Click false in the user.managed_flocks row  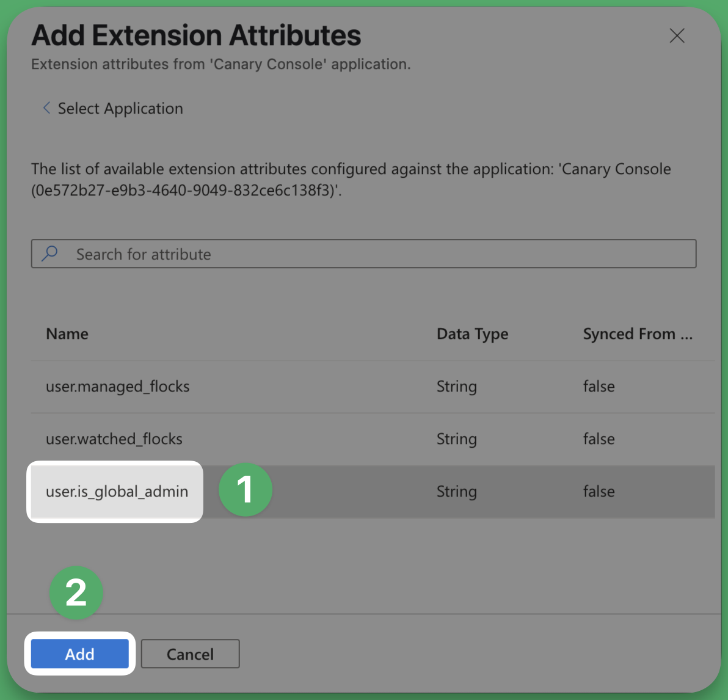point(599,387)
